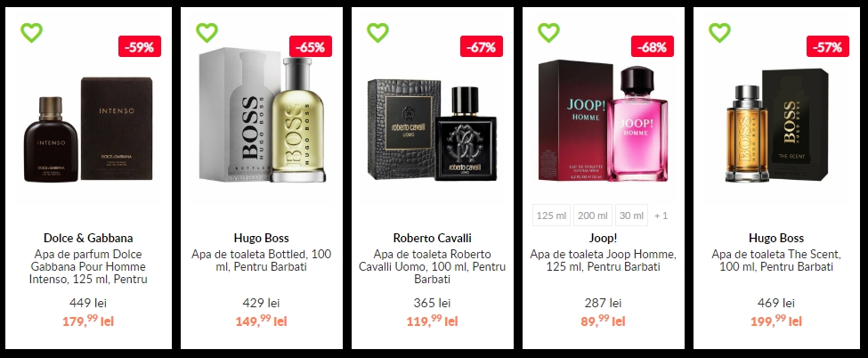View Boss The Scent product image
This screenshot has width=868, height=358.
point(776,126)
